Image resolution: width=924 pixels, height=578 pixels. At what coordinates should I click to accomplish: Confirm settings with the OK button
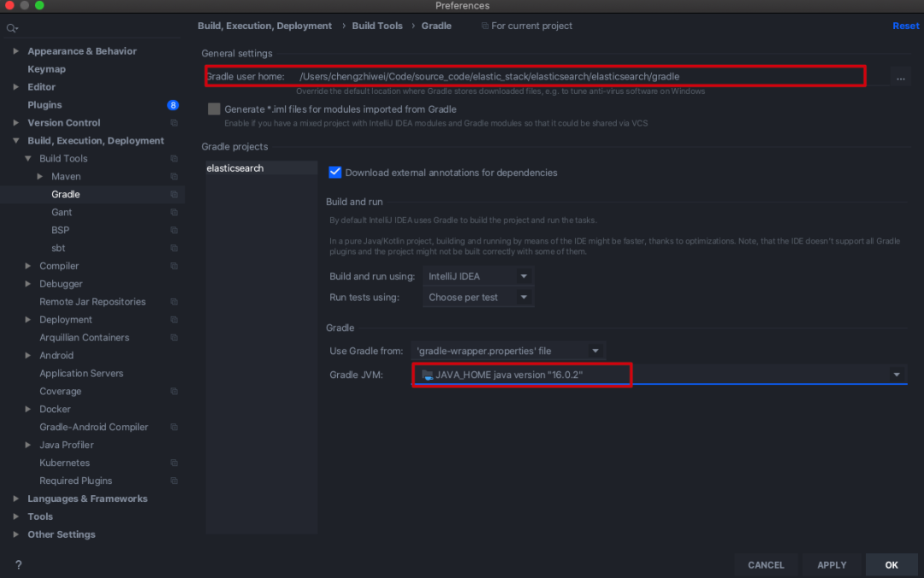tap(891, 564)
